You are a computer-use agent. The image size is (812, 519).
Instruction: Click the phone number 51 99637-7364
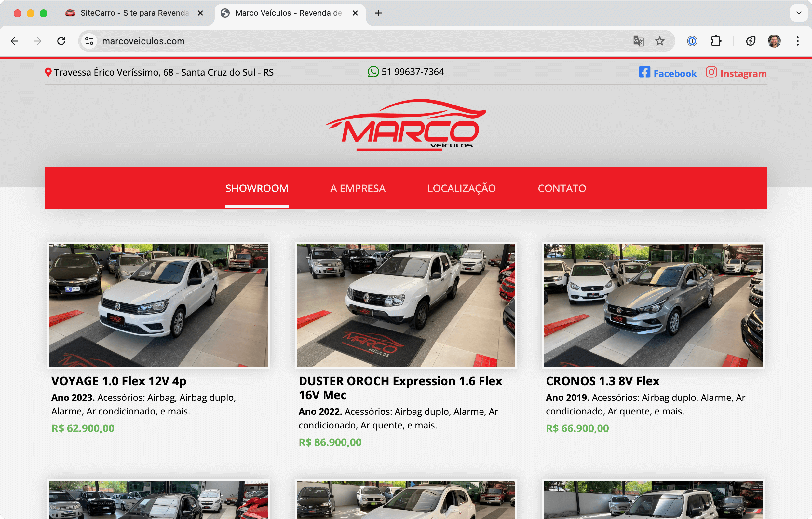point(413,72)
